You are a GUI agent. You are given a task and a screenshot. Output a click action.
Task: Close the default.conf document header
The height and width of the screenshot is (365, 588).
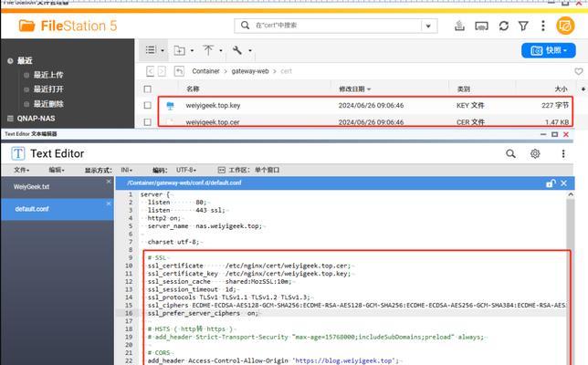pos(563,183)
